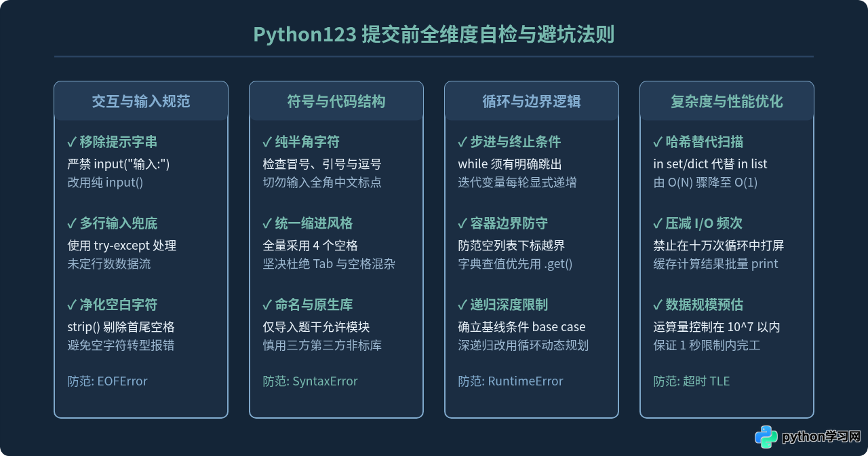
Task: Click the line 禁止在十万次循环中打屏
Action: point(719,245)
